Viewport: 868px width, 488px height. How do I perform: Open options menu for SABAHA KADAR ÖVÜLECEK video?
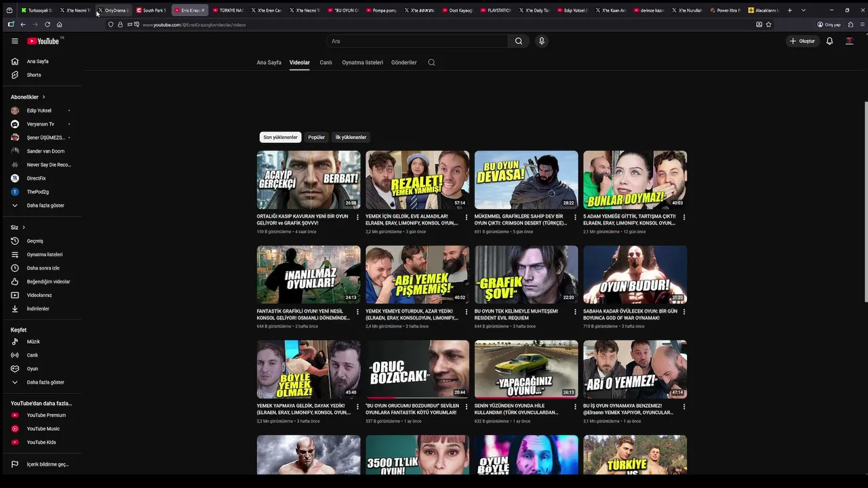684,312
